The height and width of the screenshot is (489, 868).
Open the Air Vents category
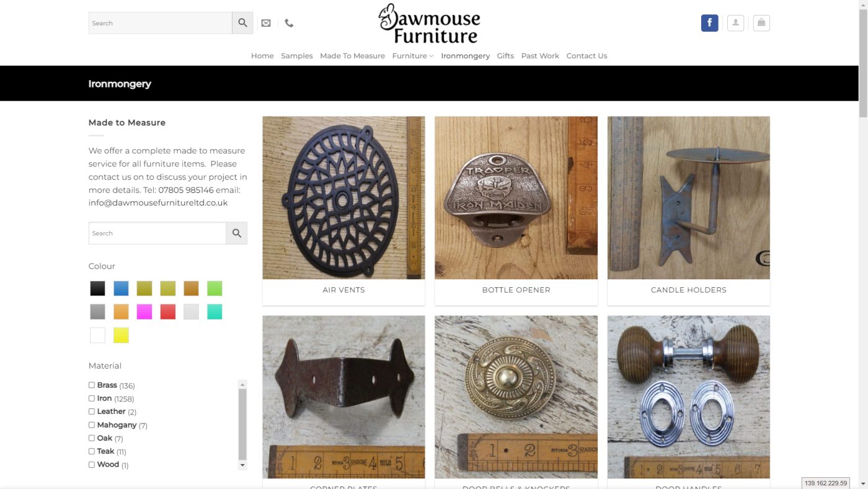[x=343, y=290]
